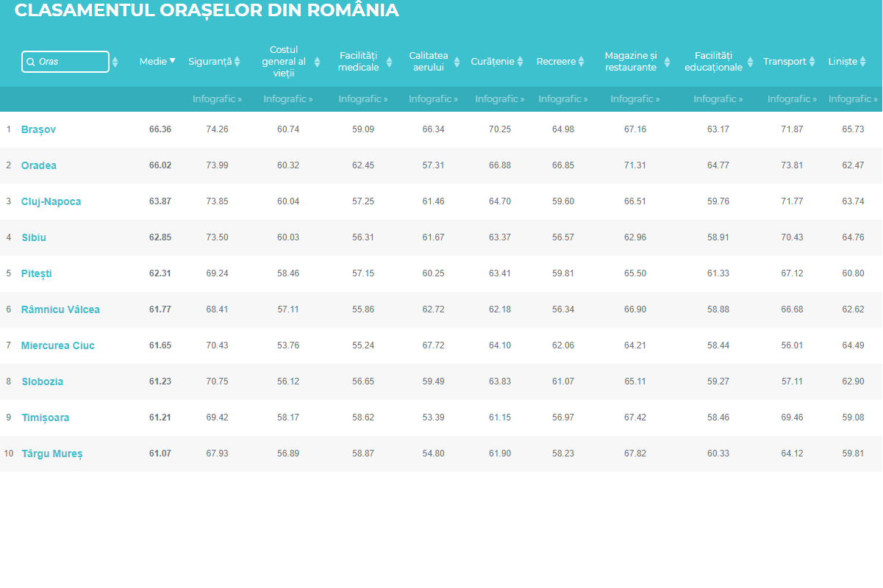Open the Miercurea Ciuc city link
The height and width of the screenshot is (588, 883).
58,345
